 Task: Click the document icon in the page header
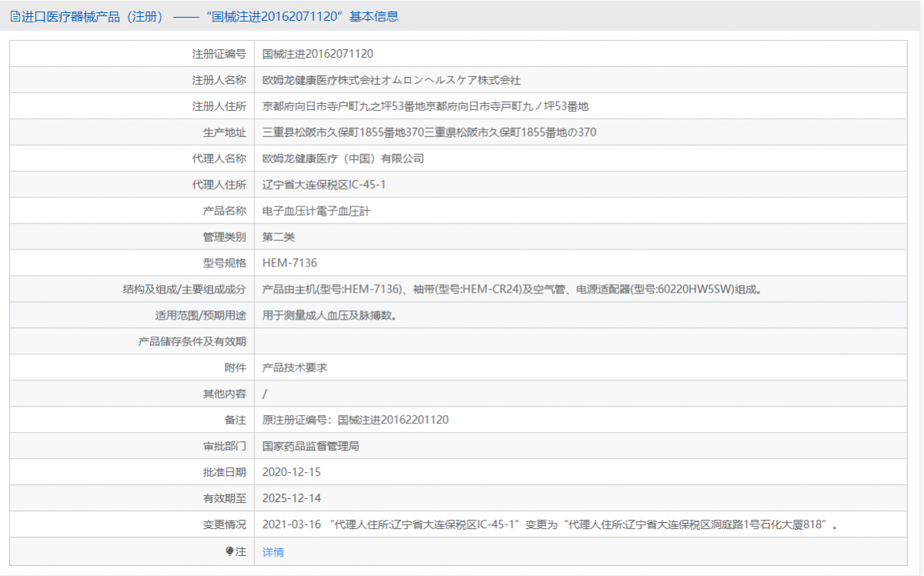(15, 16)
